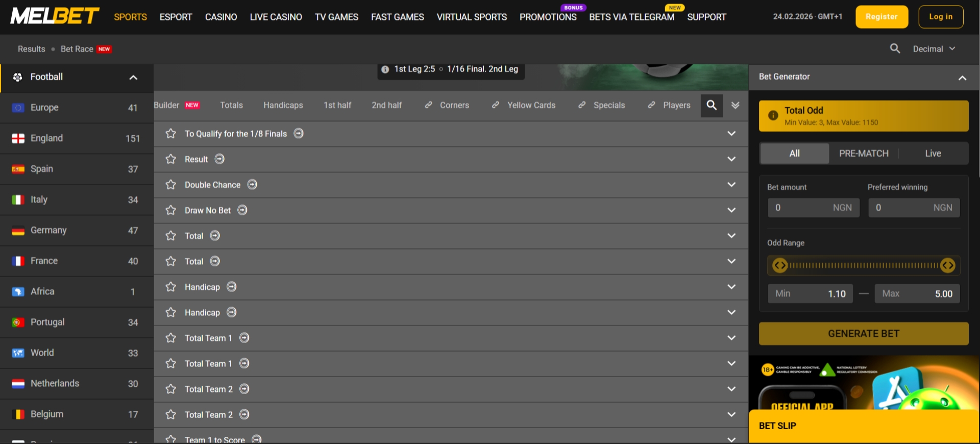980x444 pixels.
Task: Click the Portugal flag icon
Action: 18,322
